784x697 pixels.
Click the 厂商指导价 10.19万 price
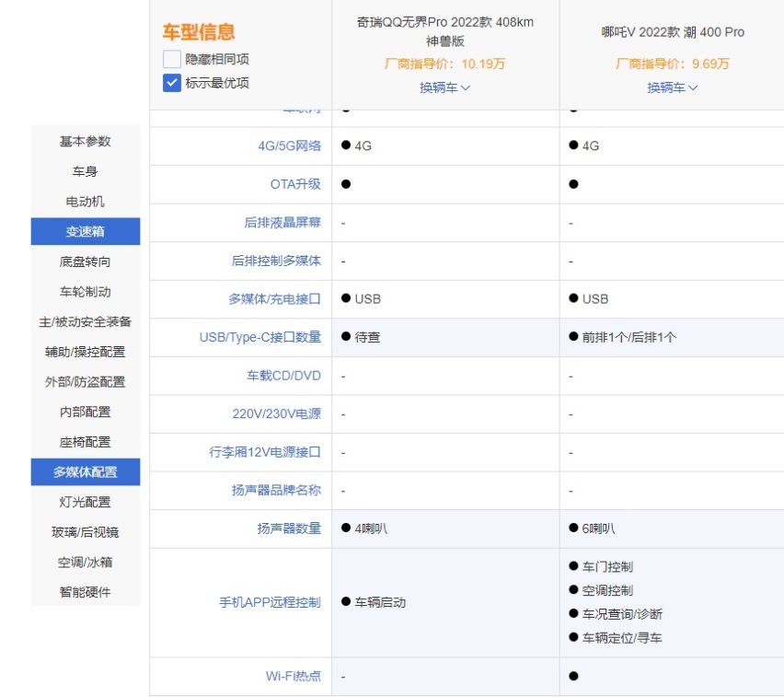click(x=444, y=64)
